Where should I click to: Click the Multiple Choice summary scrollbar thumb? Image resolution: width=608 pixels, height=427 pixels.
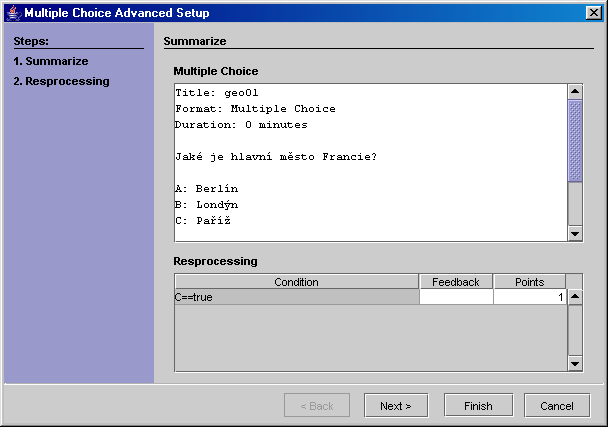(x=575, y=140)
